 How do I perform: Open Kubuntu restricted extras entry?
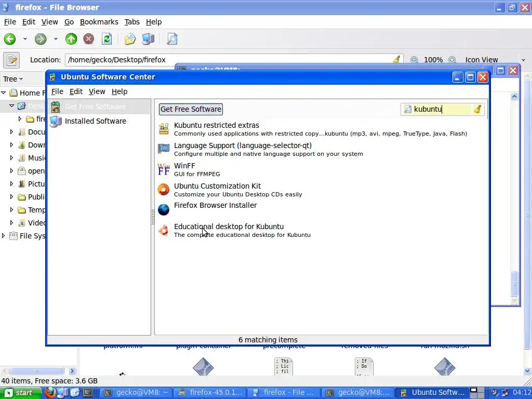321,129
